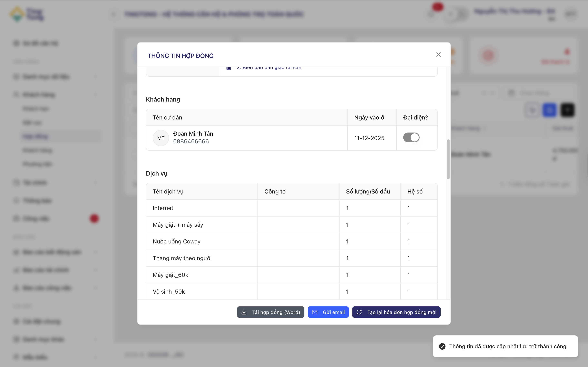Click the MT avatar circle
The image size is (588, 367).
click(161, 138)
